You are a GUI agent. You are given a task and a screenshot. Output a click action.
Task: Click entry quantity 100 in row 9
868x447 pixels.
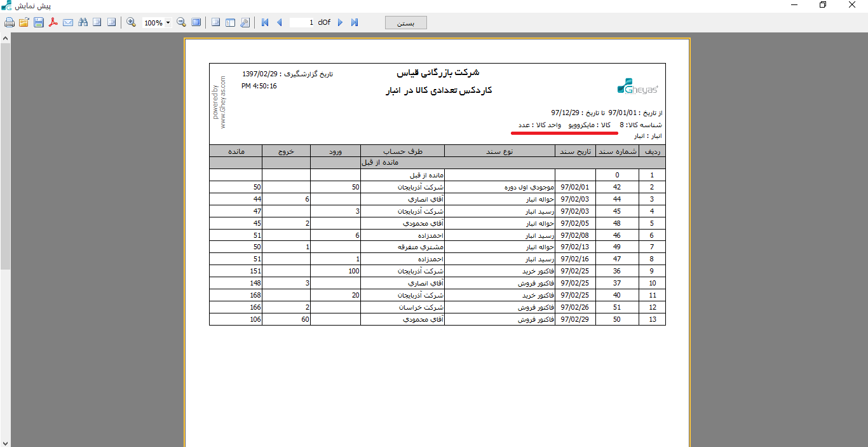coord(353,272)
